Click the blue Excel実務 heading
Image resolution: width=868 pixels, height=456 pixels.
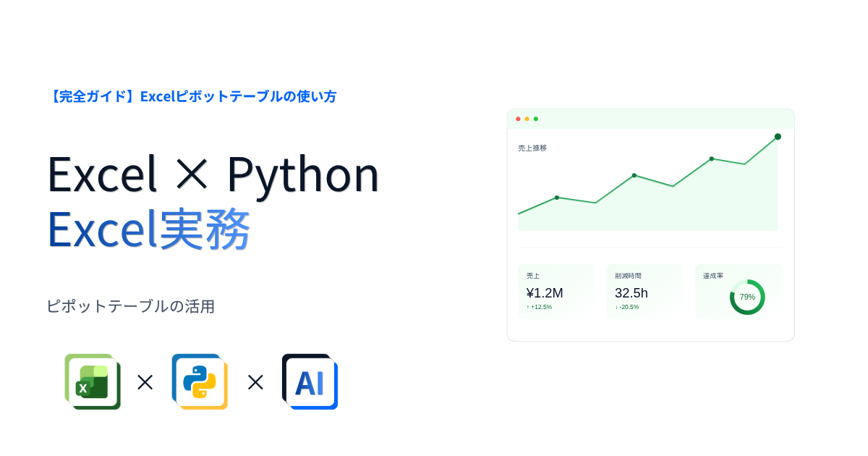coord(148,229)
